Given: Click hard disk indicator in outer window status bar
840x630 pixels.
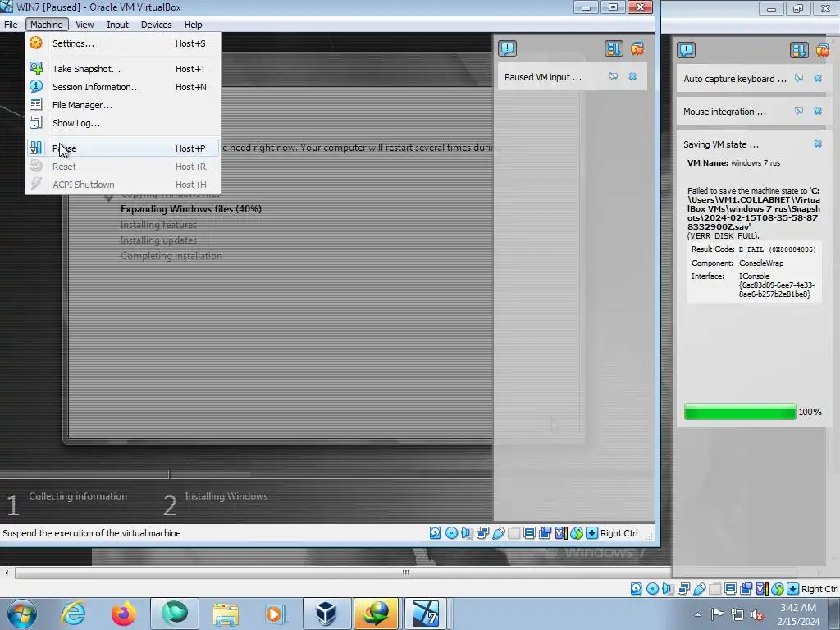Looking at the screenshot, I should click(636, 589).
